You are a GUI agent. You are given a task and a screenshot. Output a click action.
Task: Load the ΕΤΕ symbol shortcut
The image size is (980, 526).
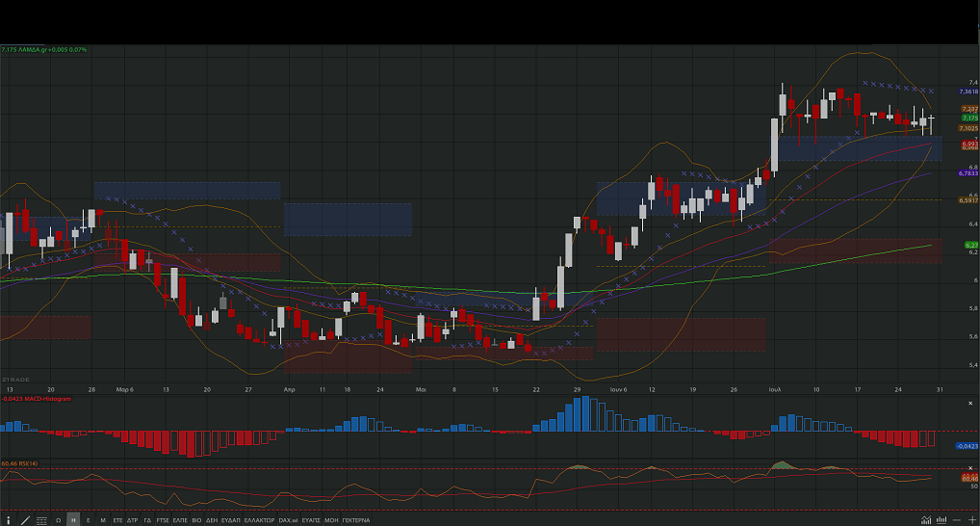coord(117,520)
